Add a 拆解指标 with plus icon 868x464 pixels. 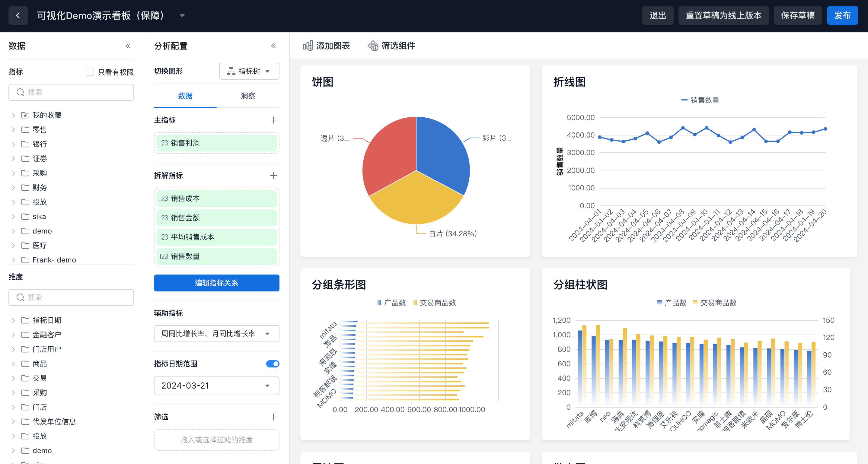click(x=273, y=175)
